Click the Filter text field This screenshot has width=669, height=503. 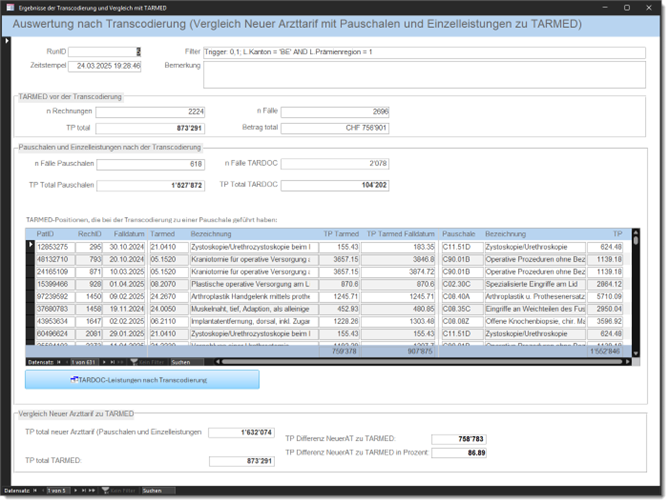click(424, 52)
